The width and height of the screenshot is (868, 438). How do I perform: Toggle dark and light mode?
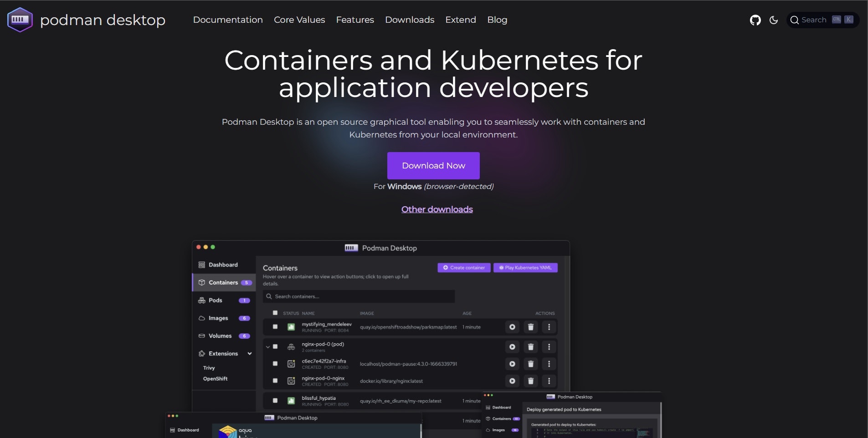coord(774,20)
